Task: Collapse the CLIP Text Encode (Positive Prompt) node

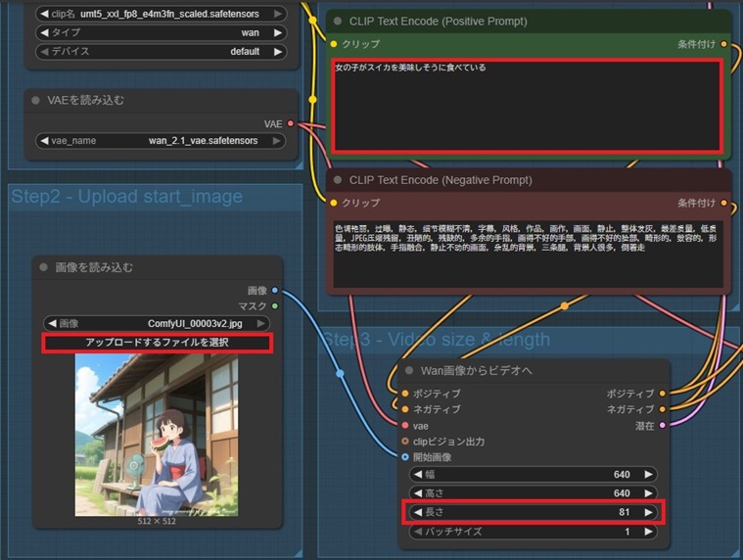Action: click(338, 21)
